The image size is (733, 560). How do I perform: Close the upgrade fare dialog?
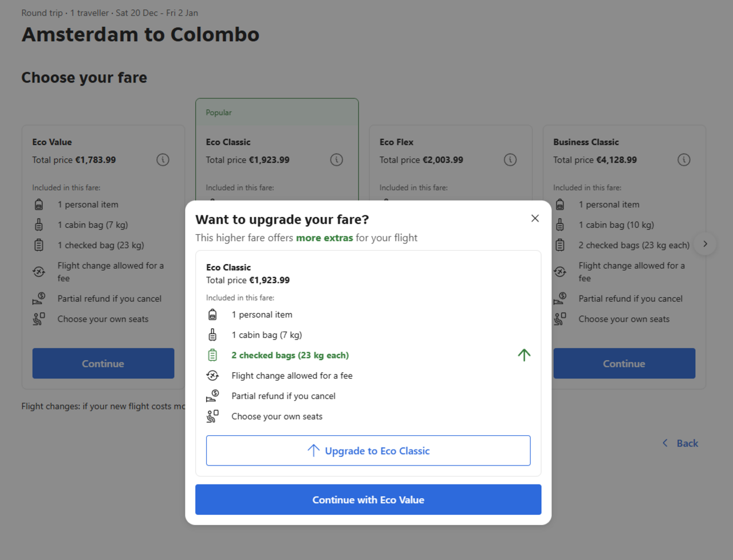click(535, 218)
